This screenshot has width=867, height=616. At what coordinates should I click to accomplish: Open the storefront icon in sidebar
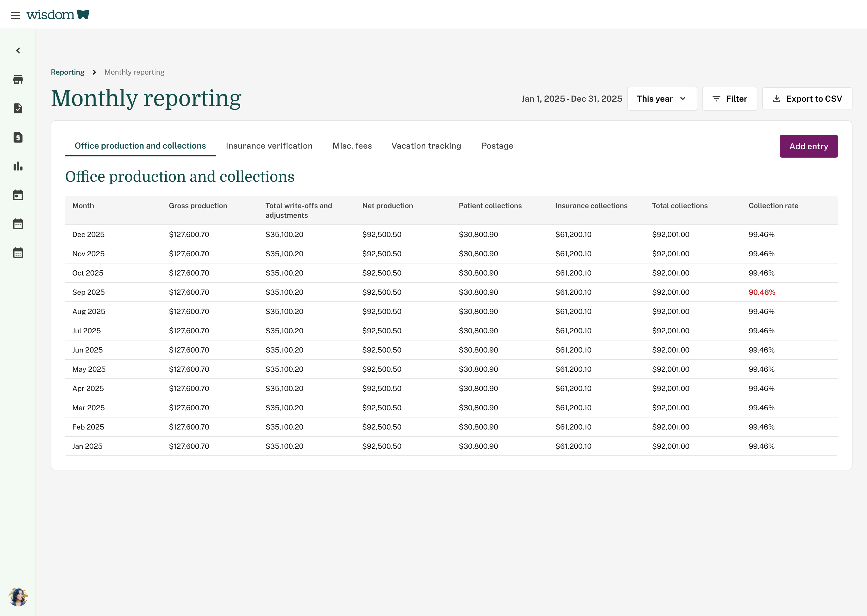coord(18,79)
